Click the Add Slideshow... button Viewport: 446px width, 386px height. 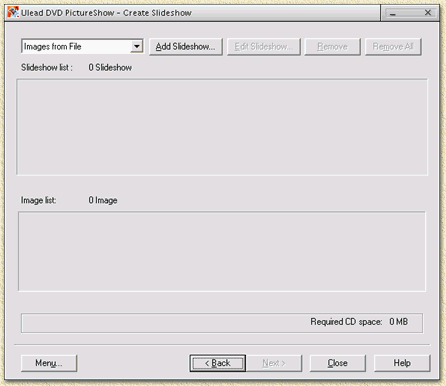[185, 47]
